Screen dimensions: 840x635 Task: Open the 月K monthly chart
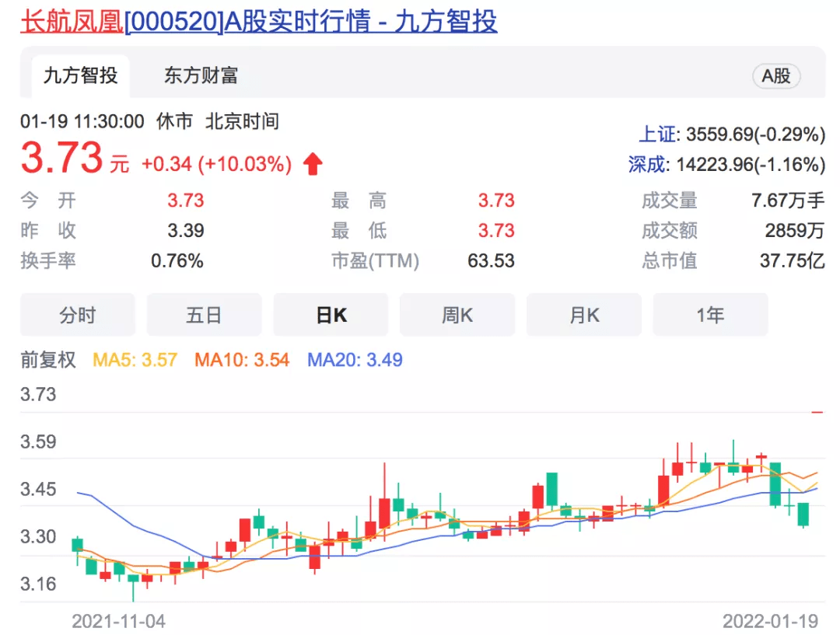pos(584,315)
